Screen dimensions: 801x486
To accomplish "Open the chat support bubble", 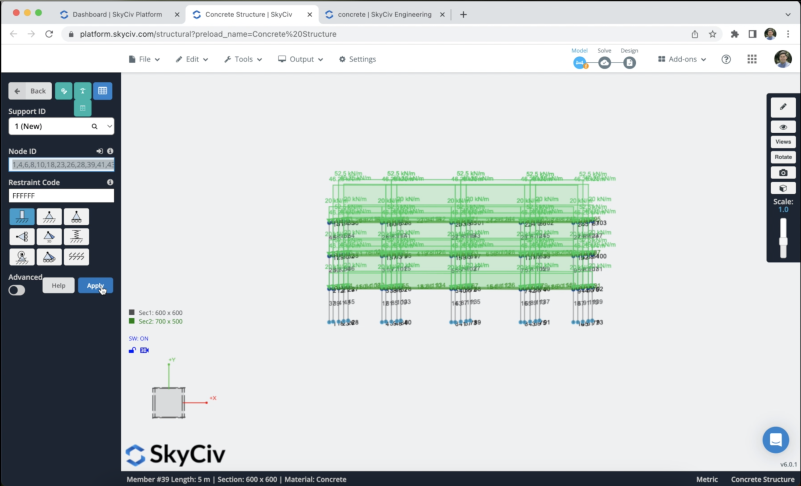I will [775, 439].
